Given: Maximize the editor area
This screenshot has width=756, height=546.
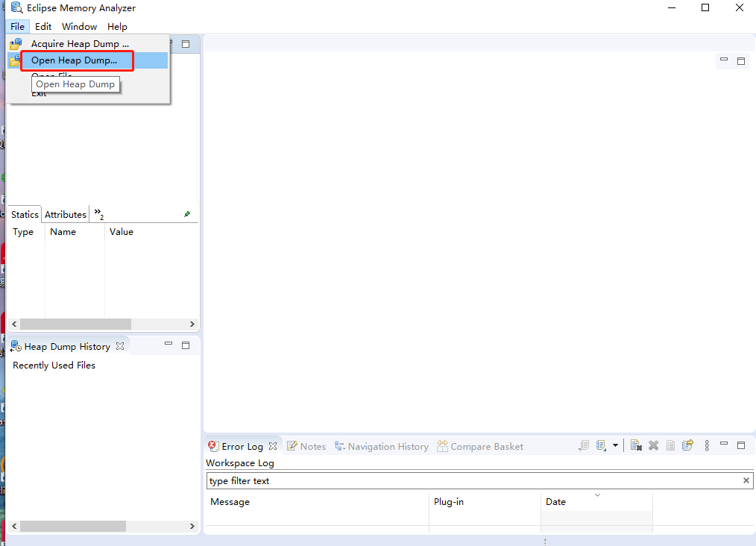Looking at the screenshot, I should pyautogui.click(x=741, y=60).
